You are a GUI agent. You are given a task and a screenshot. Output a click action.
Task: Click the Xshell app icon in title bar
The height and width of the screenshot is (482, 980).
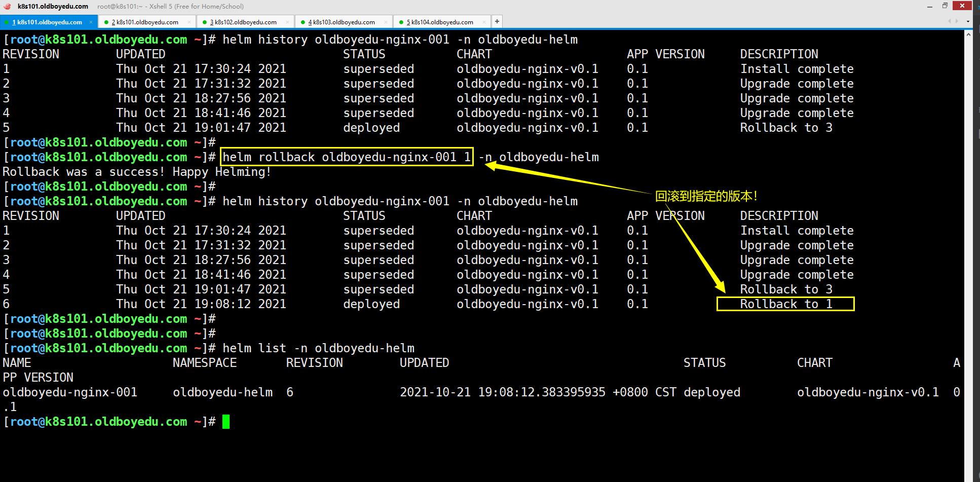(7, 7)
